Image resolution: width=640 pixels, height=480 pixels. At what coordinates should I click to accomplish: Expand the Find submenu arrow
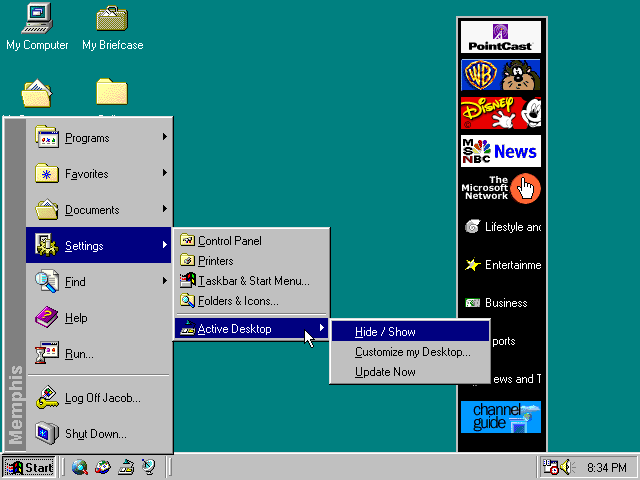point(164,280)
